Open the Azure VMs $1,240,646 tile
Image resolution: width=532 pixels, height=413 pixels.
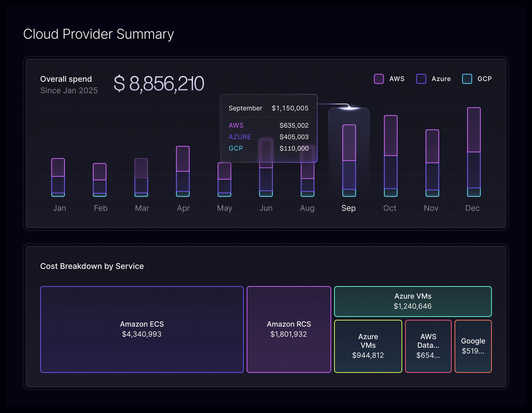413,301
